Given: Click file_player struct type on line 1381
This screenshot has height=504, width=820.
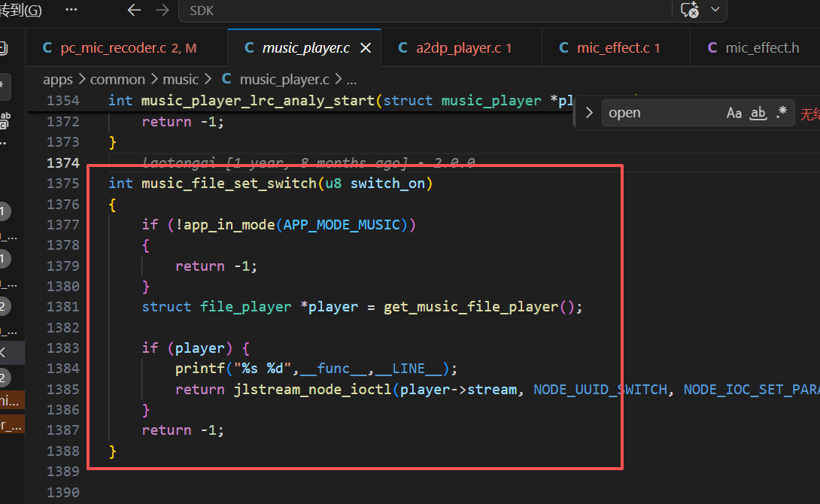Looking at the screenshot, I should point(245,307).
